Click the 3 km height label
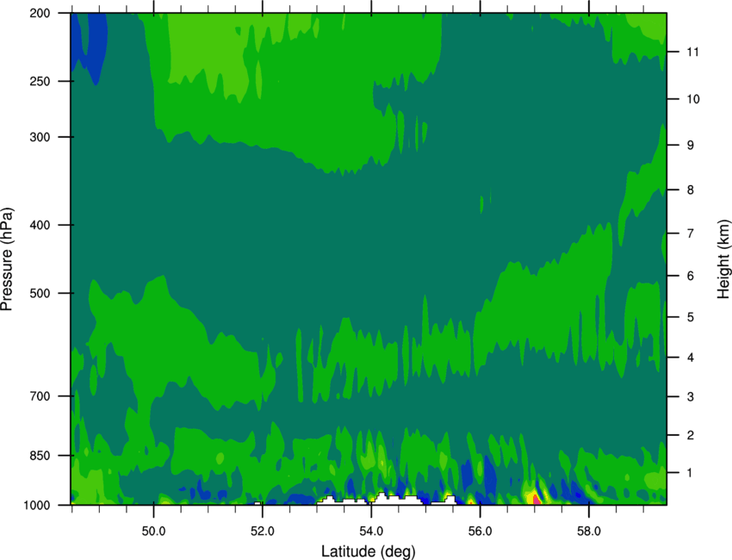The width and height of the screenshot is (732, 560). pyautogui.click(x=690, y=397)
